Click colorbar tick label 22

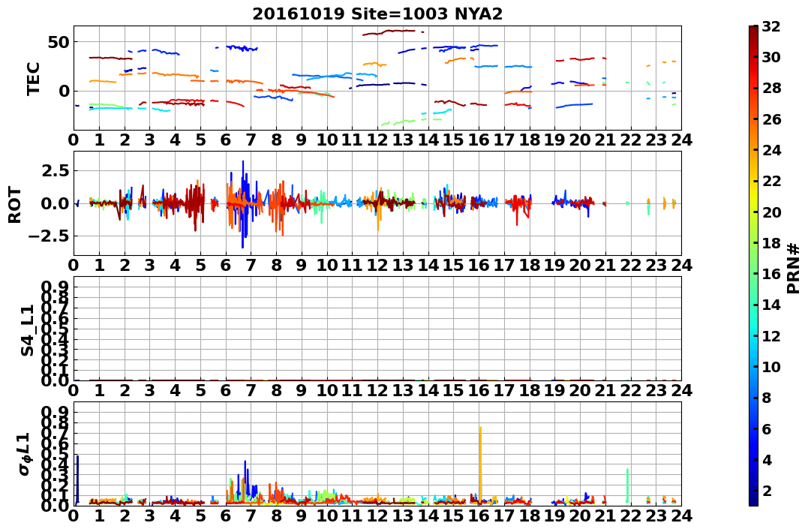[x=771, y=181]
